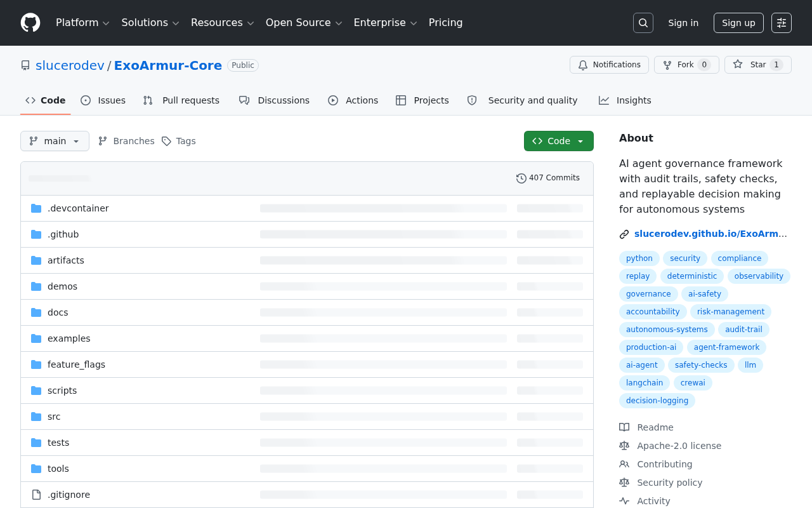Expand the Enterprise menu

tap(385, 23)
